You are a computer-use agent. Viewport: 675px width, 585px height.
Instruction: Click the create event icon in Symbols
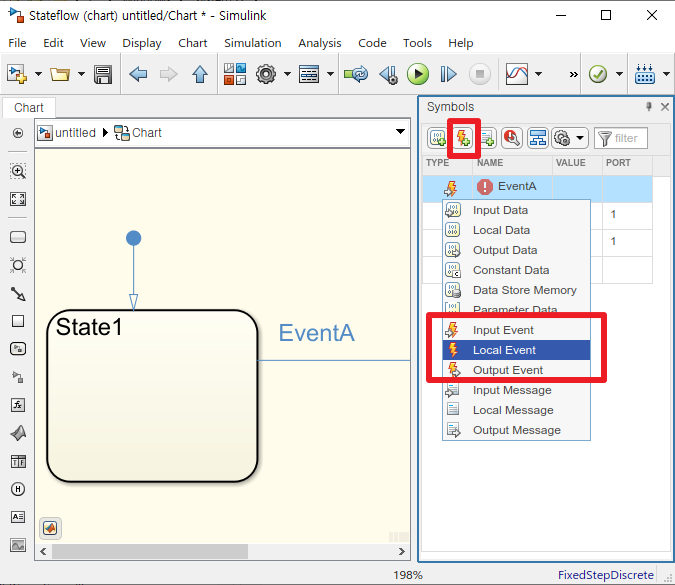(x=464, y=138)
